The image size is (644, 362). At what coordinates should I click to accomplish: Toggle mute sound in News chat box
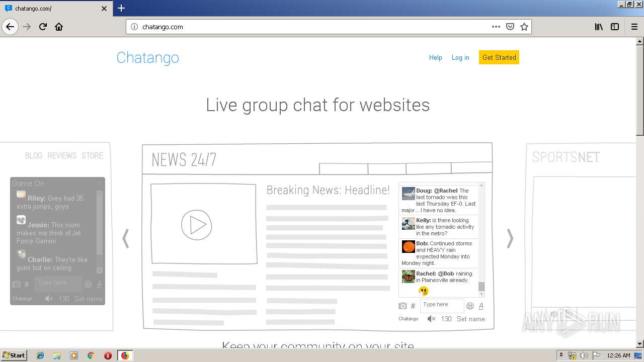click(x=432, y=319)
